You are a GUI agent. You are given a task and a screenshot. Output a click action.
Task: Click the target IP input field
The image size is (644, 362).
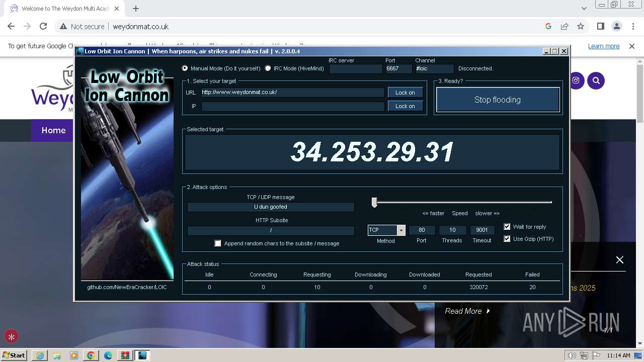pyautogui.click(x=293, y=106)
